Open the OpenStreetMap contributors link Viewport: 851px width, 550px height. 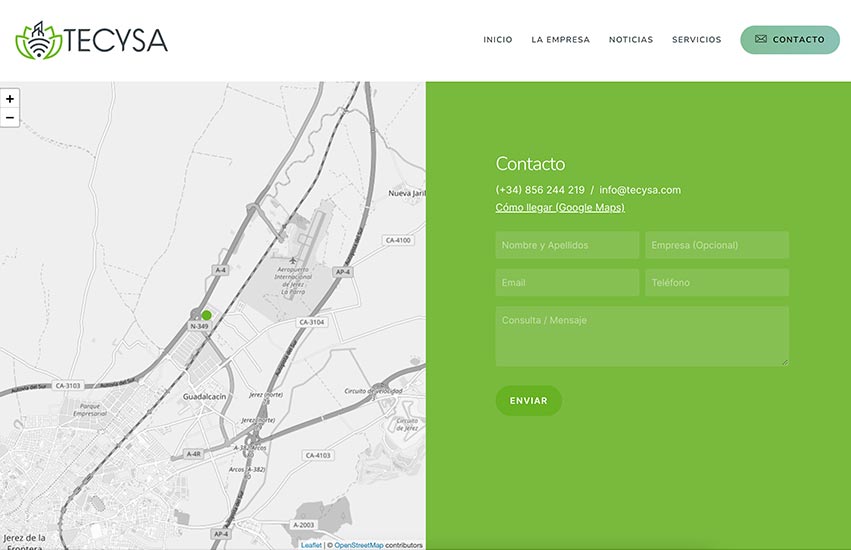pos(359,545)
